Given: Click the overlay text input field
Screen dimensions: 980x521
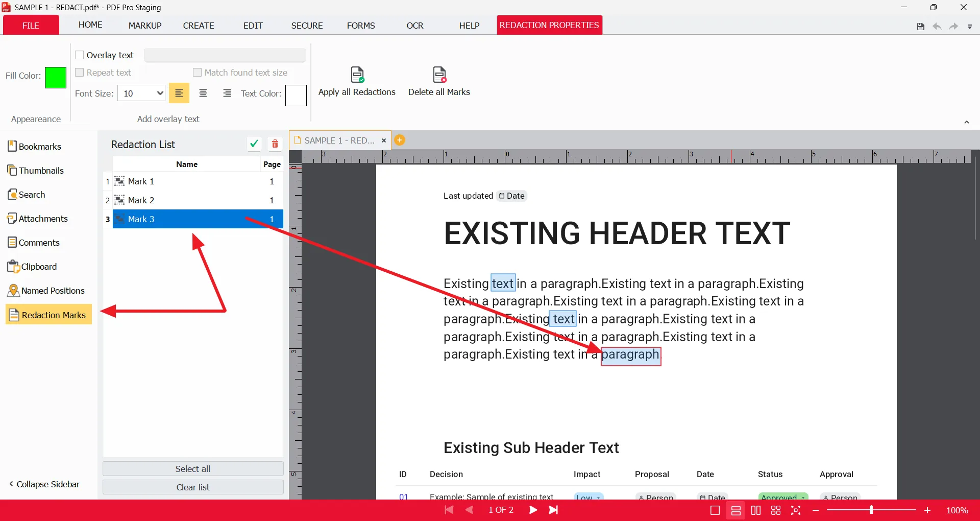Looking at the screenshot, I should point(225,55).
